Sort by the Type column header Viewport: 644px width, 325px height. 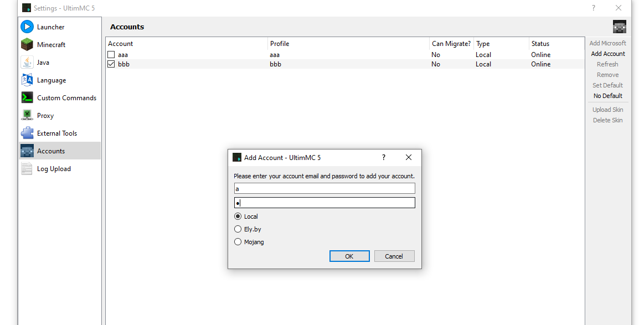pos(502,44)
